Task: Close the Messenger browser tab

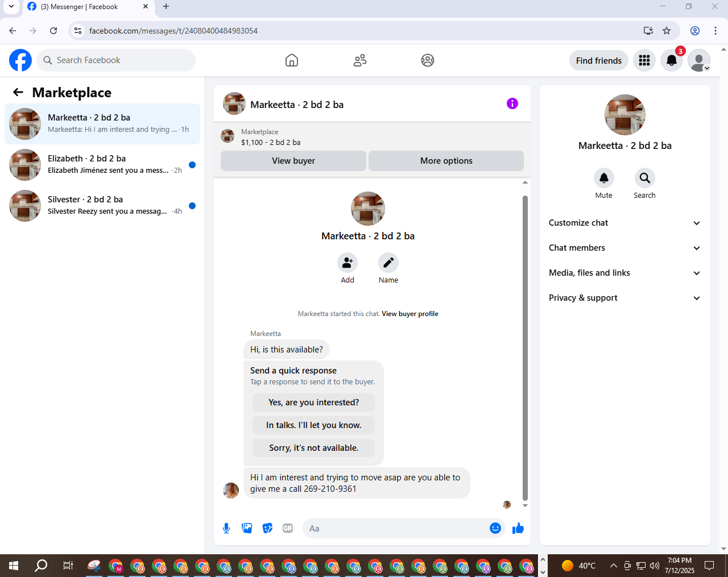Action: pos(146,7)
